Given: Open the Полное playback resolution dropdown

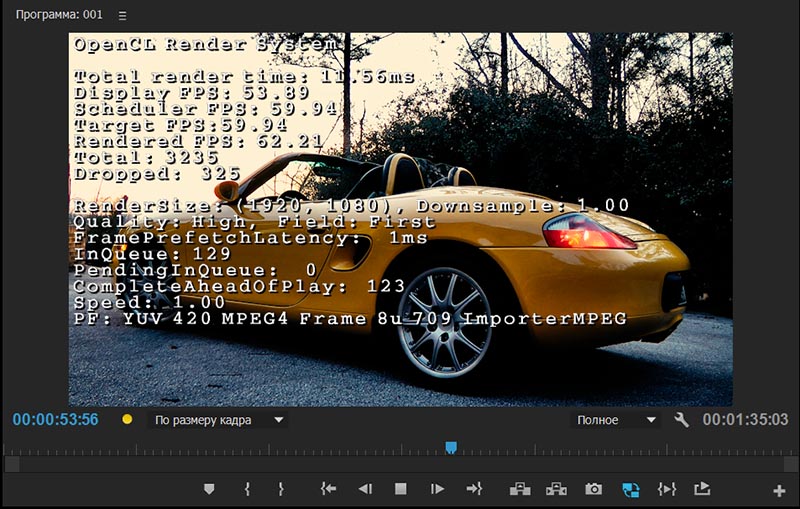Looking at the screenshot, I should (615, 420).
